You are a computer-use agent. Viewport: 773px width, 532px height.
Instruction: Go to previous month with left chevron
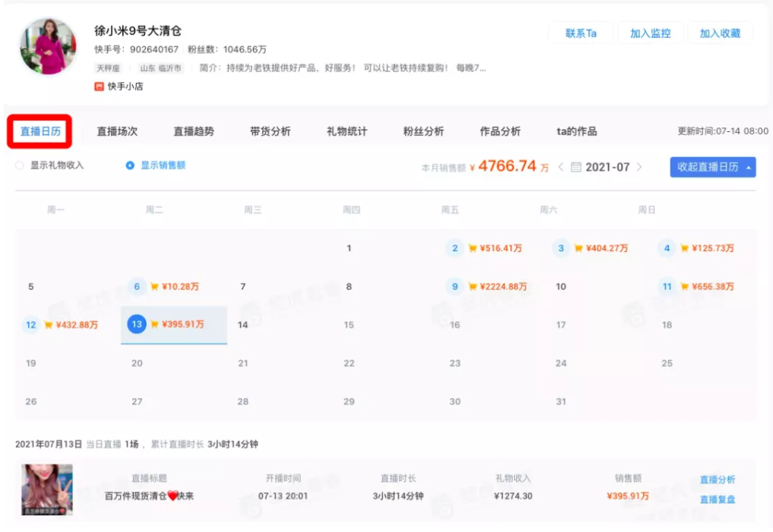(x=561, y=167)
